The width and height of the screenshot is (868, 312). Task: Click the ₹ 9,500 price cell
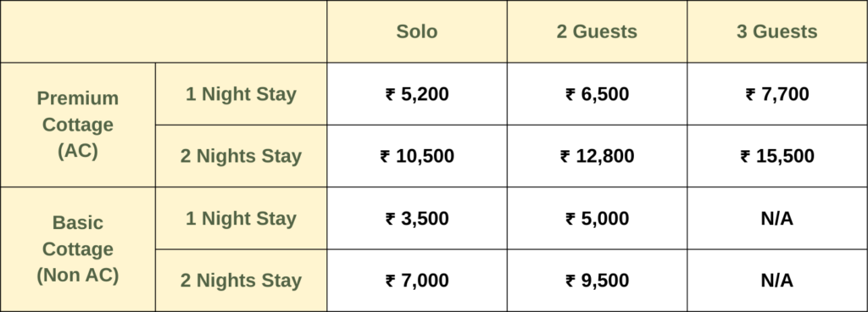click(x=597, y=281)
